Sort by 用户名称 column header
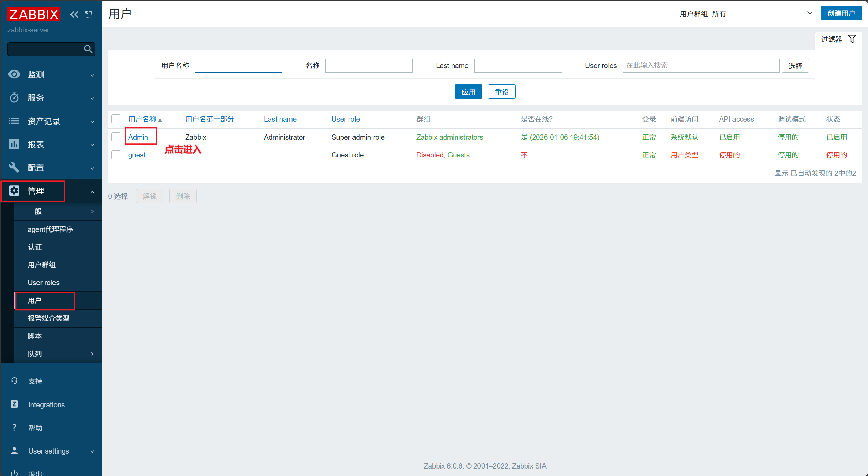 pos(142,119)
